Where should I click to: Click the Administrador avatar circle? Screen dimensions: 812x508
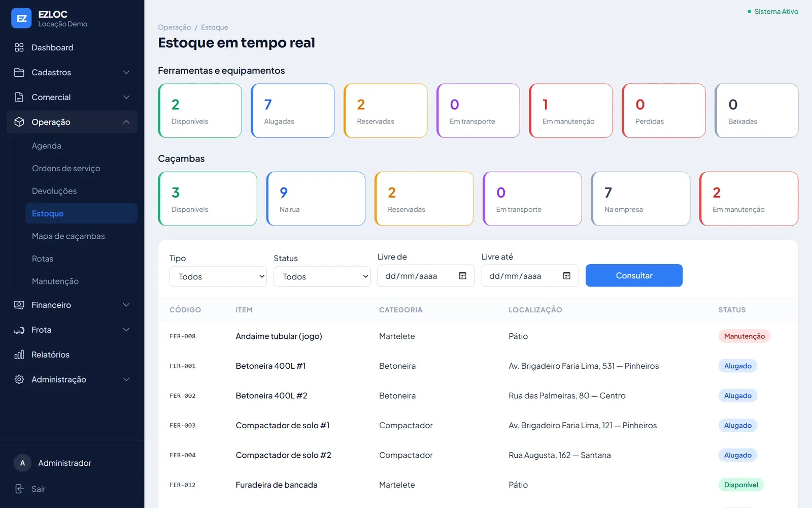[x=22, y=463]
